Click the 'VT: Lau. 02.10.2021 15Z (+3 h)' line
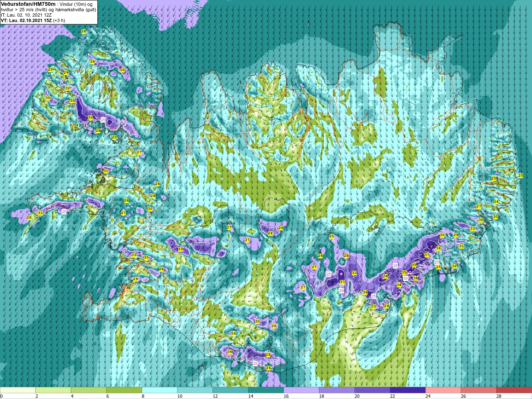532x399 pixels. point(33,20)
